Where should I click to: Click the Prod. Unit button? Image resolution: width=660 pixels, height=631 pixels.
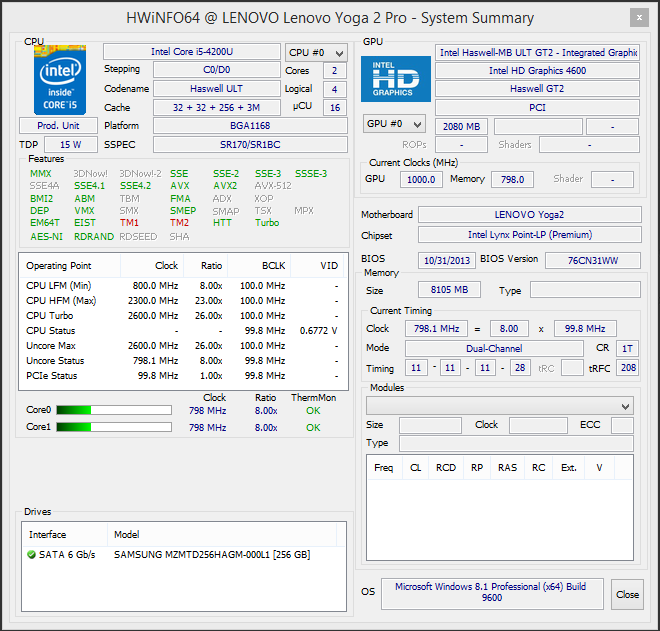pos(58,125)
